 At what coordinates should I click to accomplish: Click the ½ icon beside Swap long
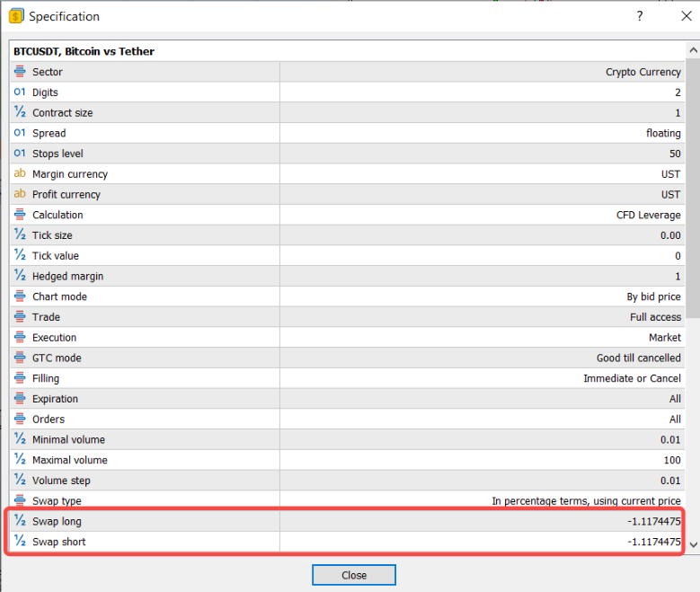(x=20, y=520)
